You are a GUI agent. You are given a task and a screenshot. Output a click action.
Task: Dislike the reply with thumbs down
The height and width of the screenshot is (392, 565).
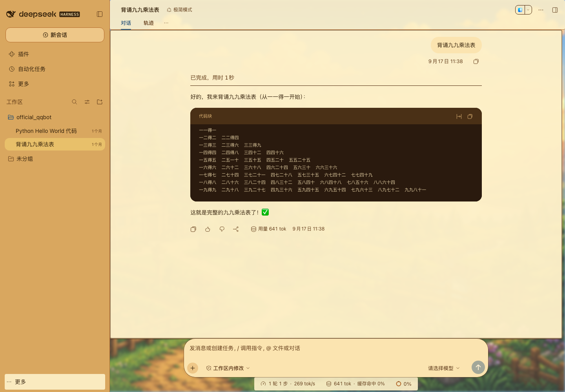(x=222, y=229)
